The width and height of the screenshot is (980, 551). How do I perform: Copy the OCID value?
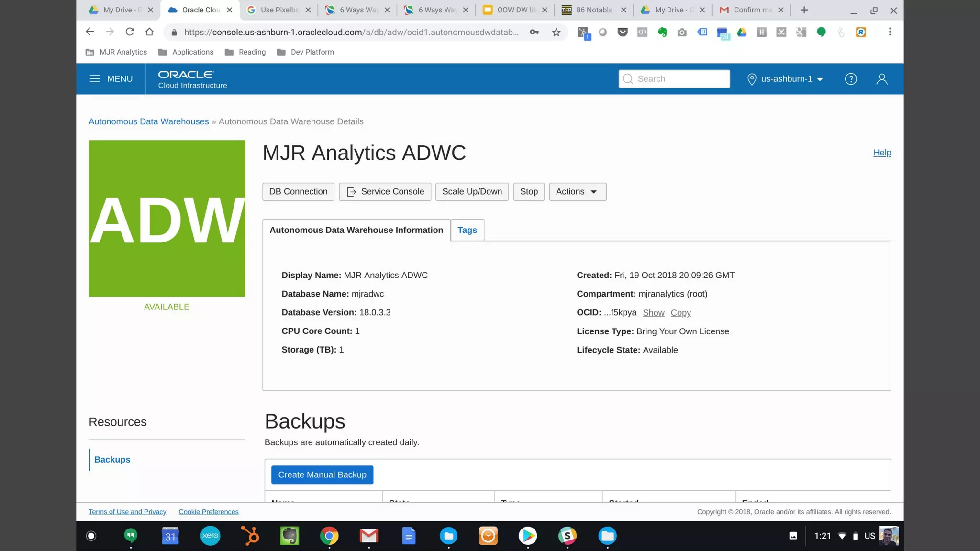[680, 313]
